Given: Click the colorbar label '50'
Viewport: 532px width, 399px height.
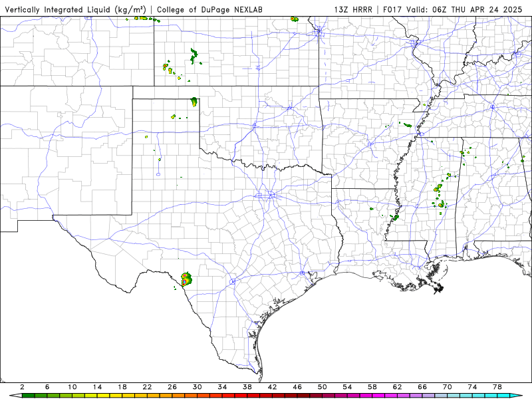Looking at the screenshot, I should [323, 387].
